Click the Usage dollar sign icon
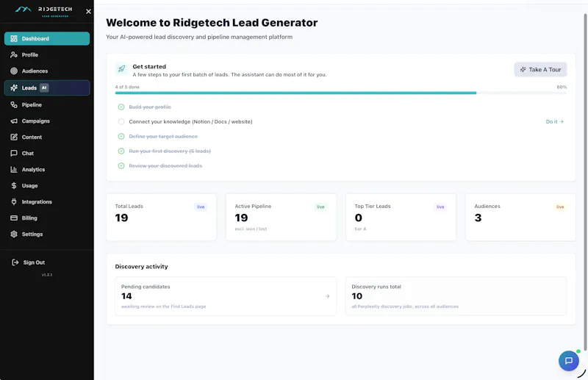This screenshot has width=588, height=380. click(14, 185)
